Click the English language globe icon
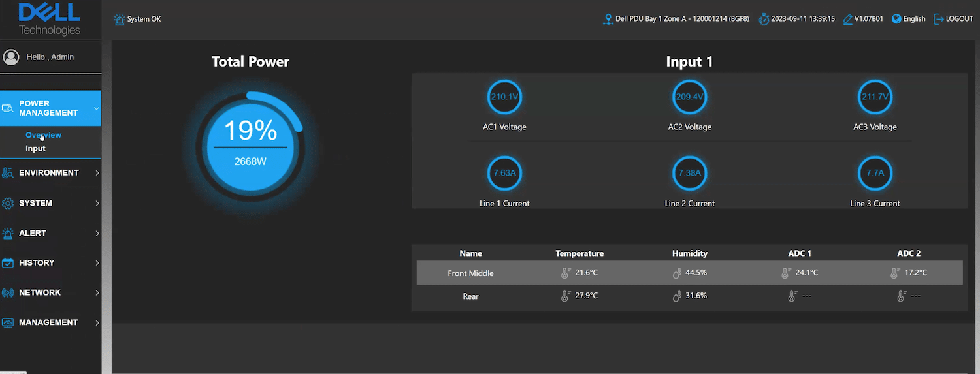This screenshot has width=980, height=374. (x=896, y=19)
